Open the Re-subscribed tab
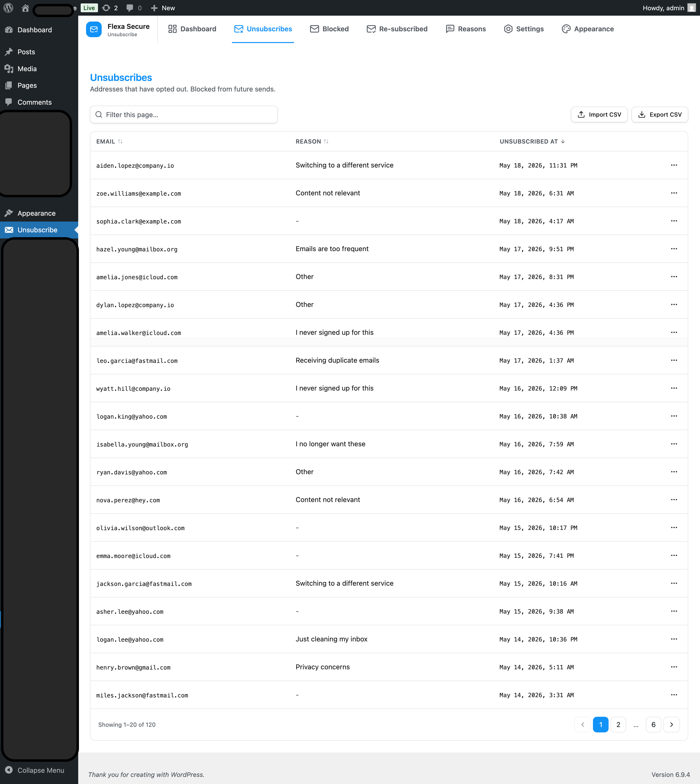Viewport: 700px width, 784px height. pyautogui.click(x=397, y=29)
